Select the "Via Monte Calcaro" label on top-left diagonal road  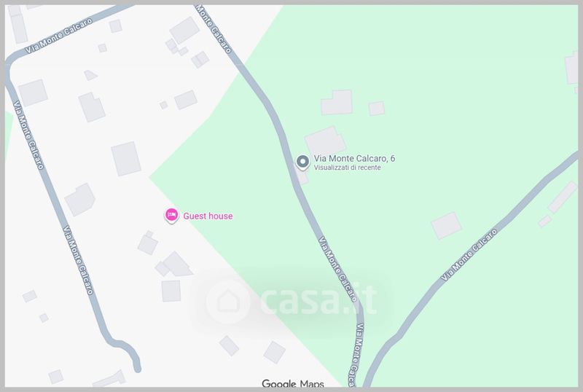[x=59, y=36]
